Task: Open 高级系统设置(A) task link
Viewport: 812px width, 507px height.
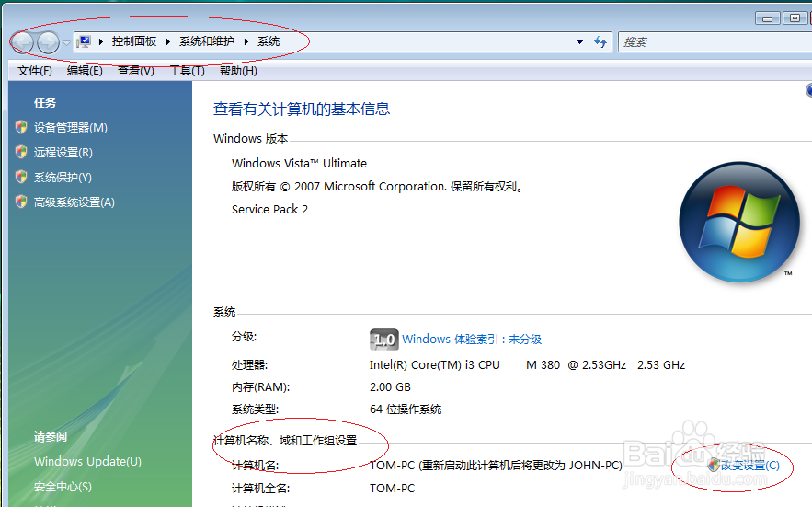Action: pyautogui.click(x=74, y=202)
